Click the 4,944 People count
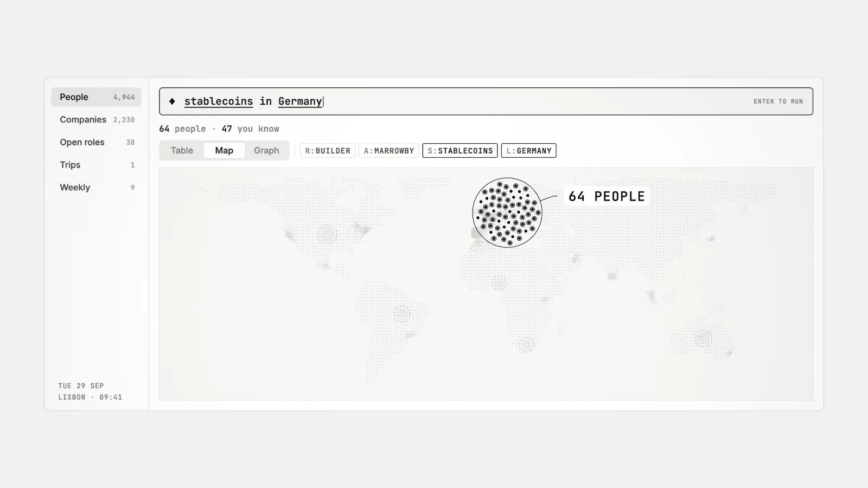Screen dimensions: 868x488 [x=124, y=97]
